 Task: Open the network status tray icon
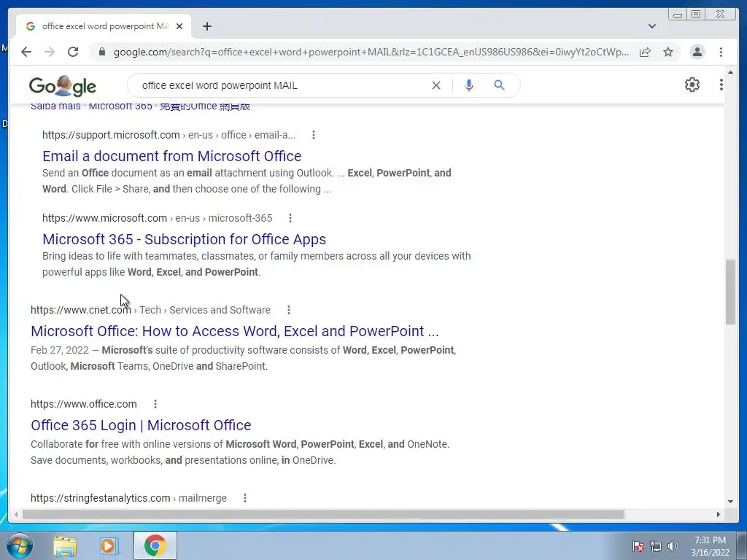click(x=656, y=546)
